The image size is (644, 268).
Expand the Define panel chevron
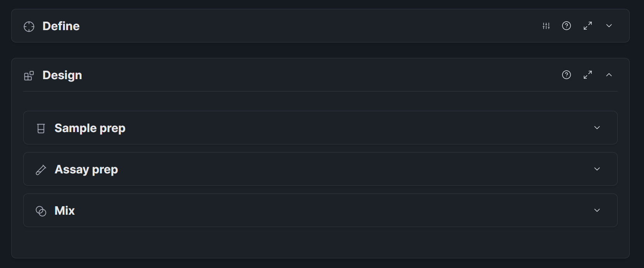(609, 26)
